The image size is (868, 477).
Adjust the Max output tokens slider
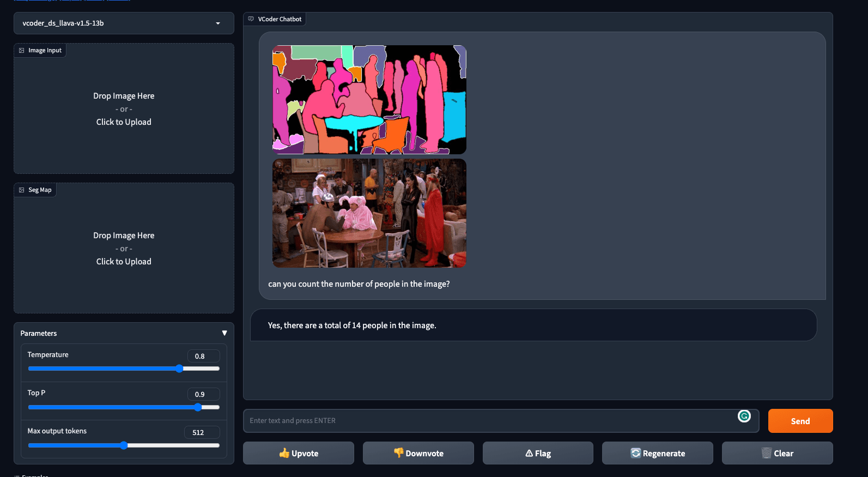124,445
